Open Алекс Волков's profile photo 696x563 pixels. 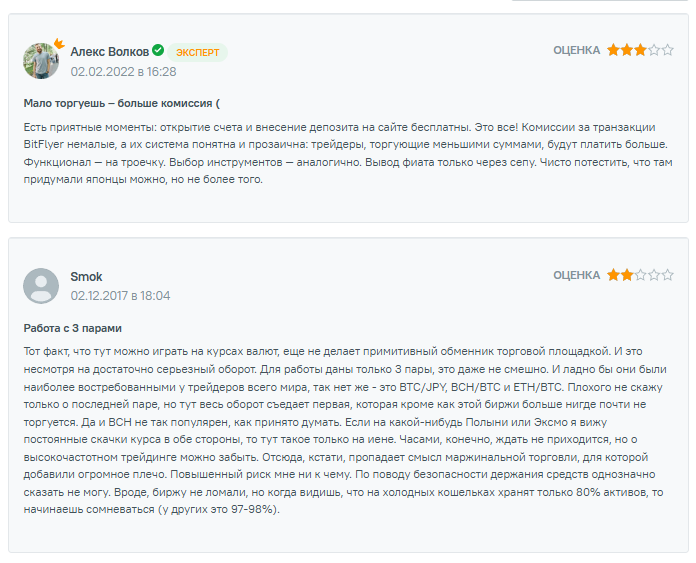point(41,61)
